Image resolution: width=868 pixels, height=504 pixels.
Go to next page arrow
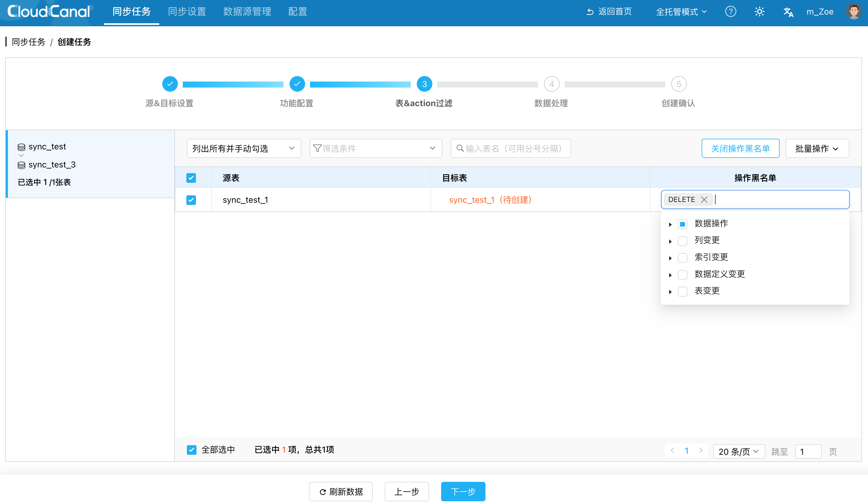(x=701, y=450)
